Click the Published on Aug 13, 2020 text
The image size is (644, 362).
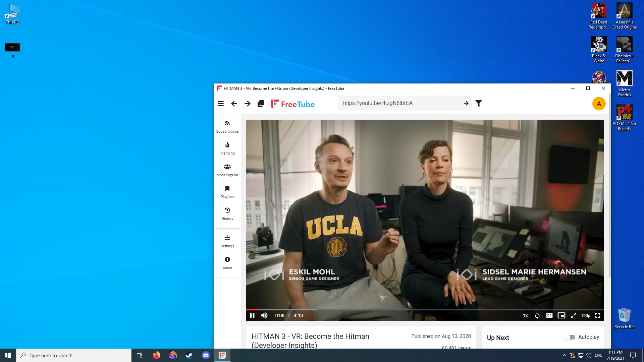point(441,336)
